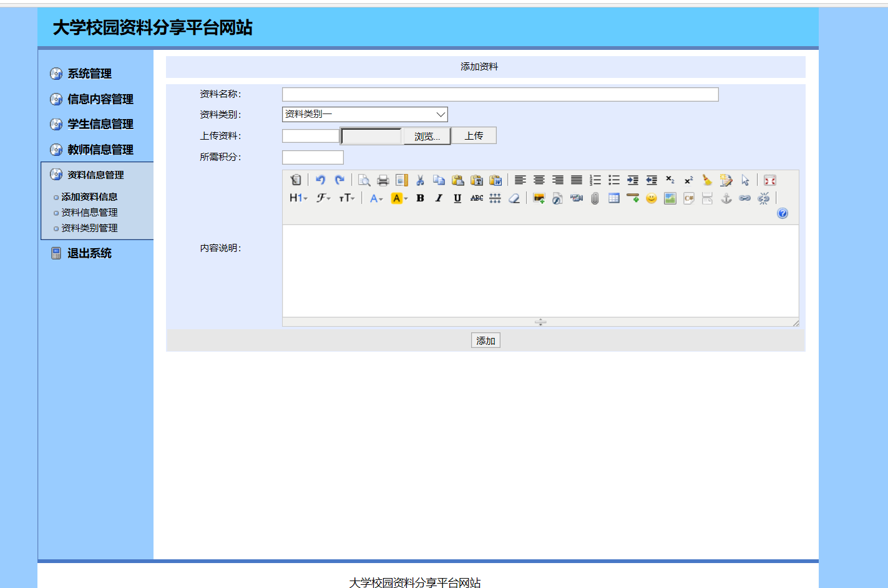
Task: Open the 系统管理 sidebar menu
Action: (x=89, y=74)
